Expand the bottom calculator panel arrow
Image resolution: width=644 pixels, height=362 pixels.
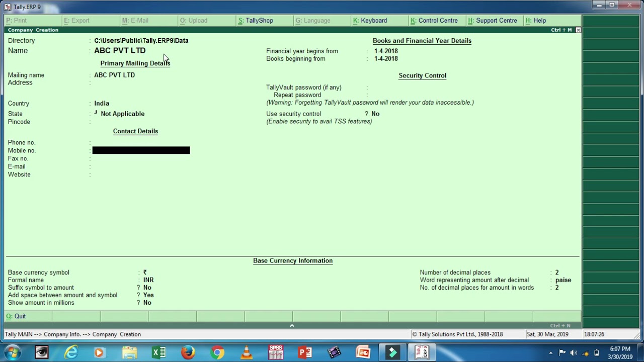[x=292, y=325]
